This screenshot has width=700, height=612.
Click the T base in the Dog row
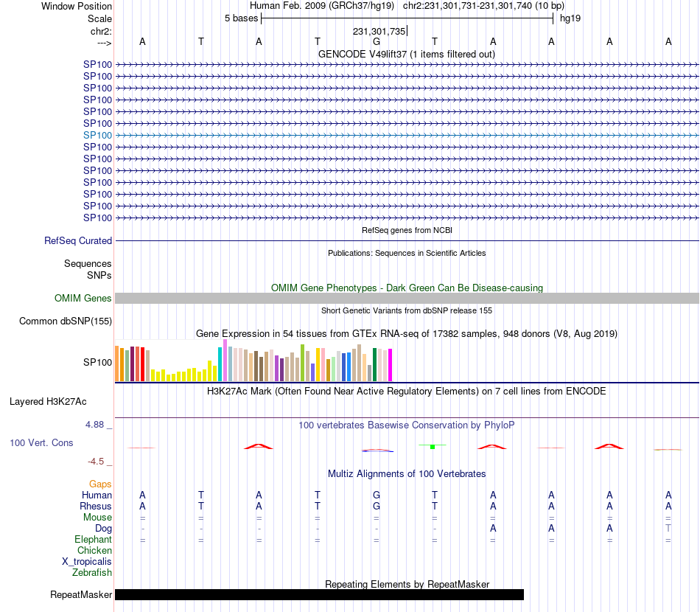point(668,528)
